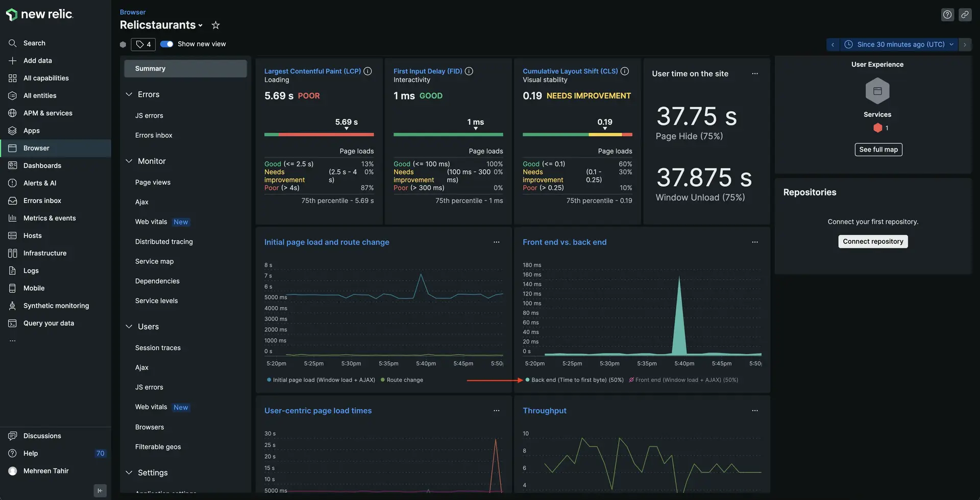Viewport: 980px width, 500px height.
Task: Click the LCP percentile indicator bar
Action: [x=319, y=135]
